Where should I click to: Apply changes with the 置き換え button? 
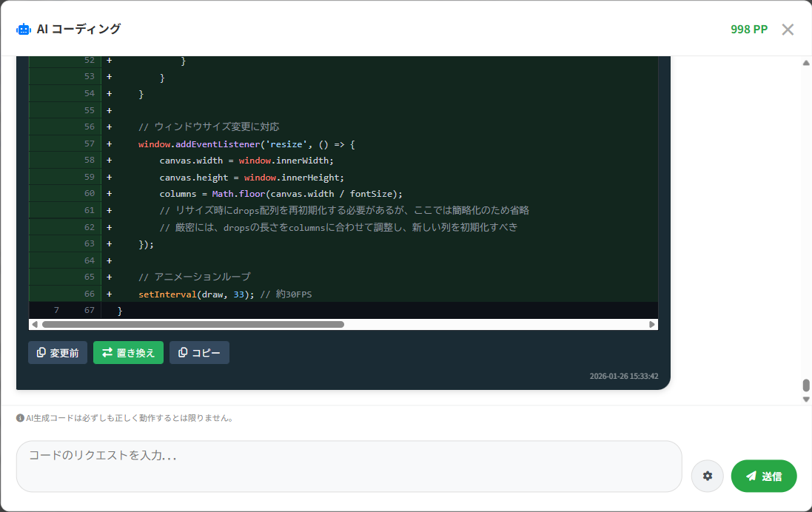click(128, 352)
